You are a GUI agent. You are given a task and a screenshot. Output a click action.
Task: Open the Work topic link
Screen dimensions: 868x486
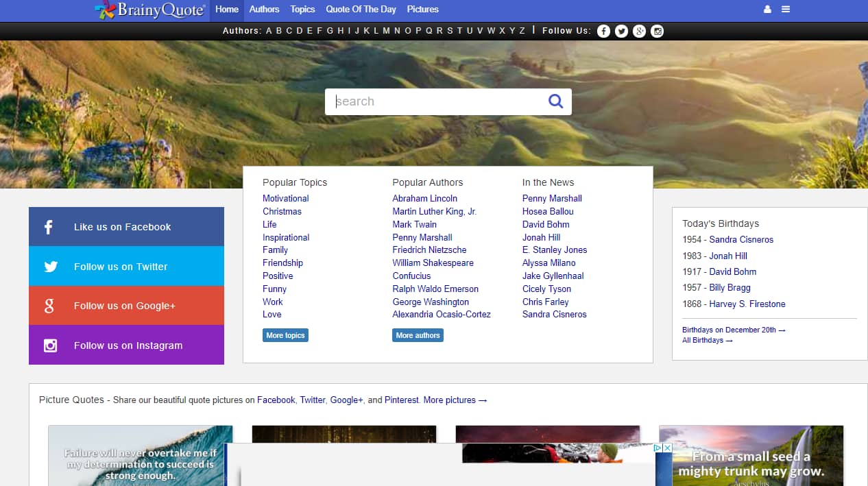(272, 302)
